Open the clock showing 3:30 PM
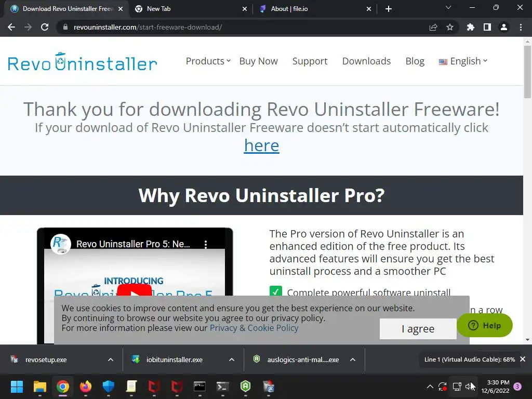This screenshot has width=532, height=399. tap(495, 387)
